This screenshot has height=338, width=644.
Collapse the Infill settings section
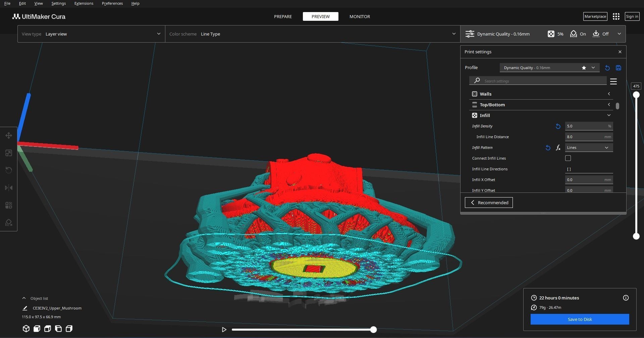point(541,115)
